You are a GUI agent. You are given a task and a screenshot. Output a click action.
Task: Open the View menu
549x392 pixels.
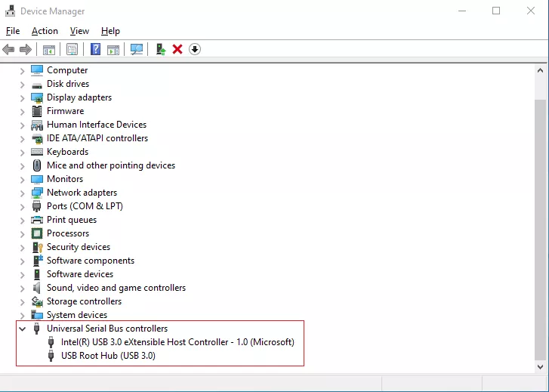pyautogui.click(x=79, y=31)
